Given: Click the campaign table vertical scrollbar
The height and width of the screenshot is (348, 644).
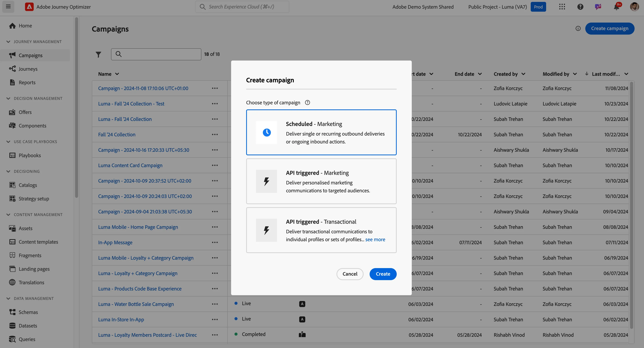Looking at the screenshot, I should click(x=632, y=205).
